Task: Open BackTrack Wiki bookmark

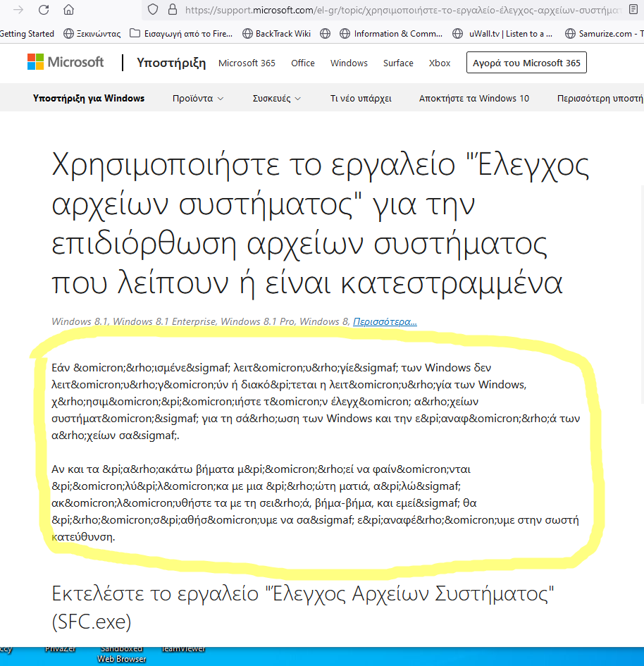Action: coord(276,34)
